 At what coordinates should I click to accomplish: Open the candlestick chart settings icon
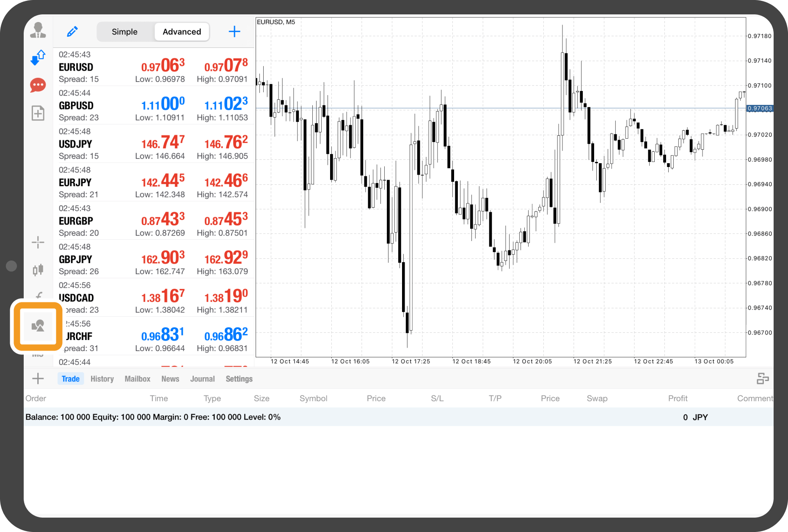tap(38, 269)
